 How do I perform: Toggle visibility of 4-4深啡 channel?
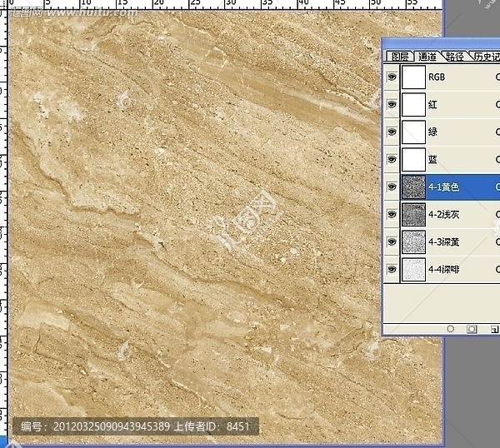392,270
